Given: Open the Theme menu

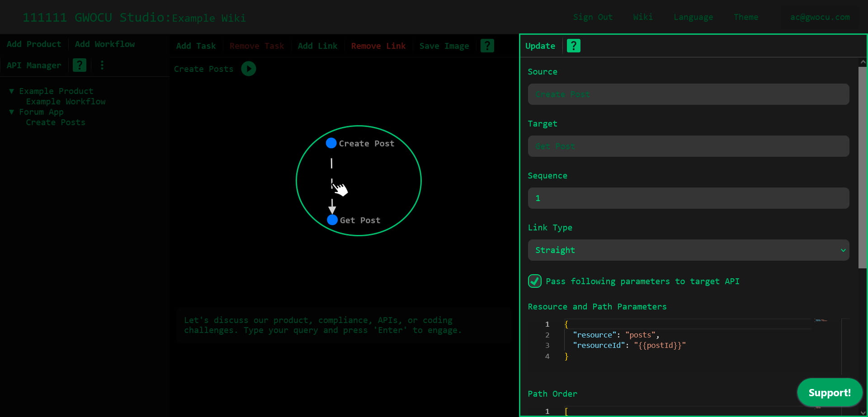Looking at the screenshot, I should tap(746, 17).
